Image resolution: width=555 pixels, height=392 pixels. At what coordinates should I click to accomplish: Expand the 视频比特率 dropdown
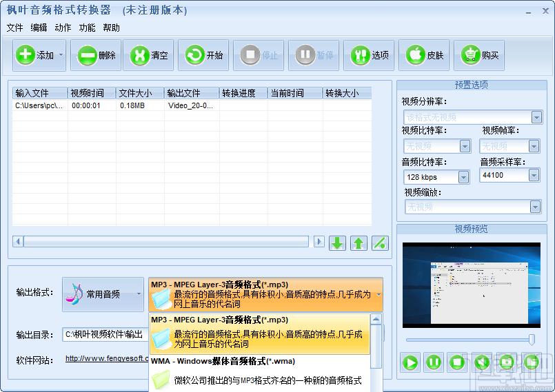[465, 146]
